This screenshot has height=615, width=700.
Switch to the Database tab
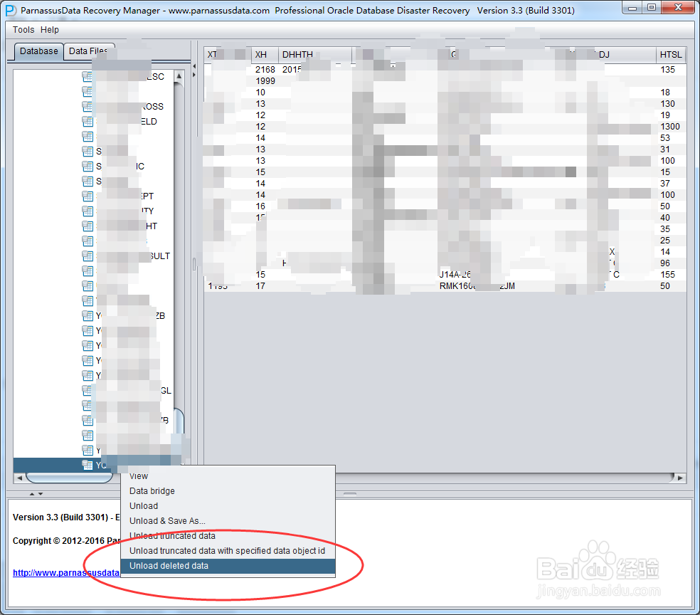tap(39, 51)
